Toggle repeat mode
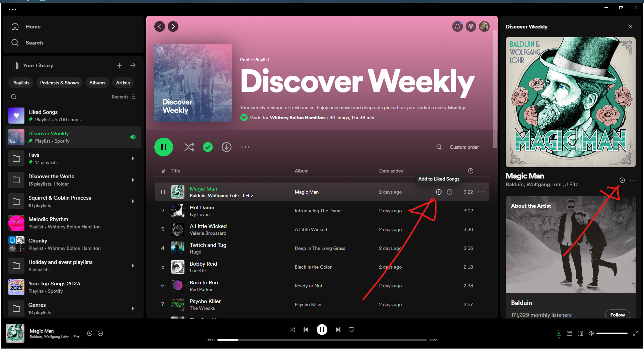Image resolution: width=644 pixels, height=349 pixels. (351, 330)
